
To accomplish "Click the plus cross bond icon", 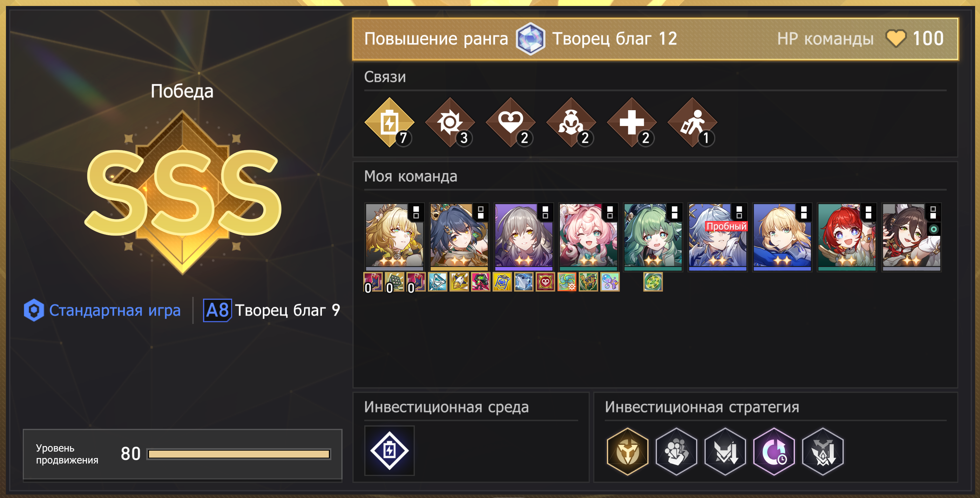I will [x=632, y=122].
